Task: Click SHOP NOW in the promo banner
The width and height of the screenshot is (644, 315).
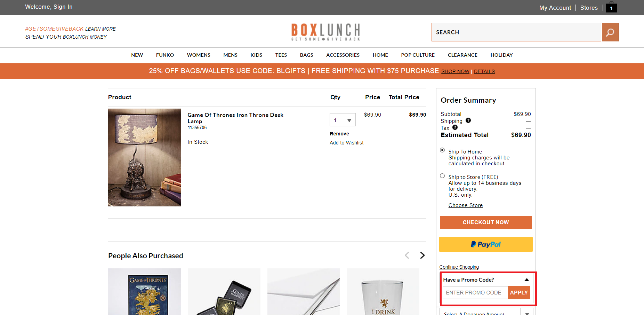Action: (x=455, y=71)
